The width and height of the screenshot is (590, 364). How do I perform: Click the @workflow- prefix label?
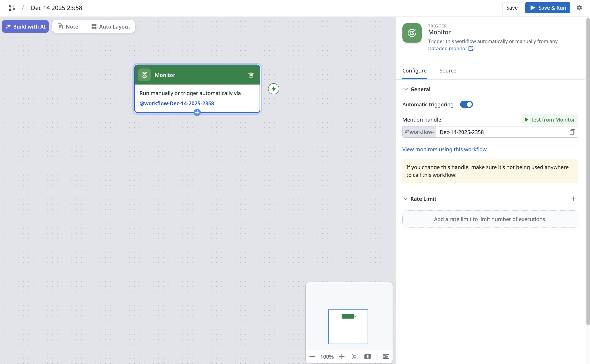419,132
